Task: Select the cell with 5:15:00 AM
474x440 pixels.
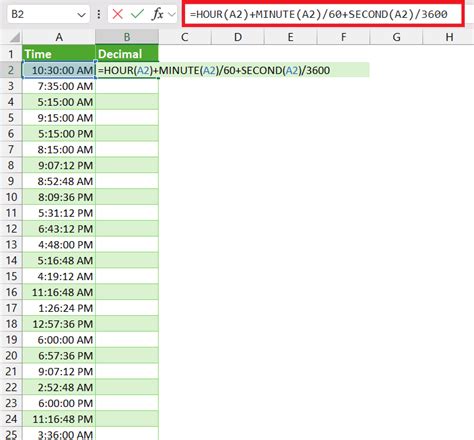Action: (x=59, y=102)
